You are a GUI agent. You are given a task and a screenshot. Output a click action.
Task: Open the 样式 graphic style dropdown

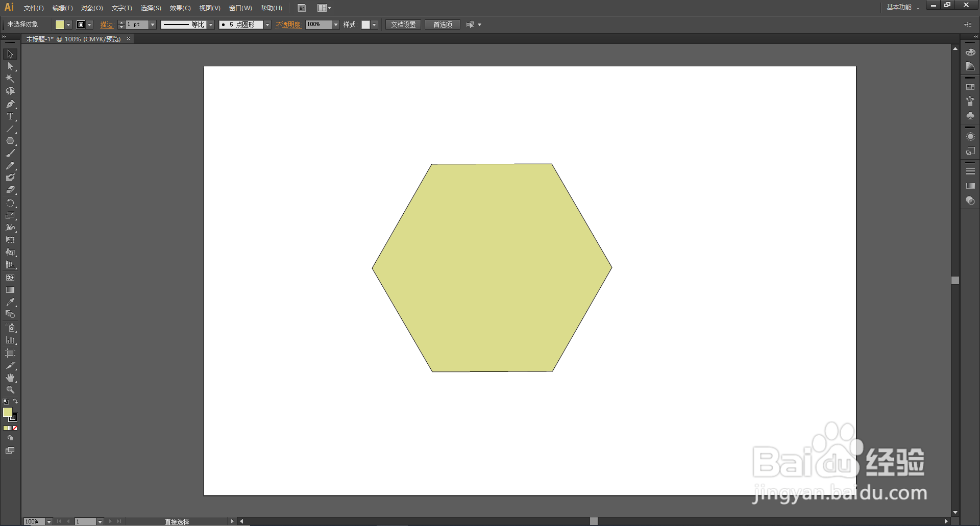pos(374,24)
